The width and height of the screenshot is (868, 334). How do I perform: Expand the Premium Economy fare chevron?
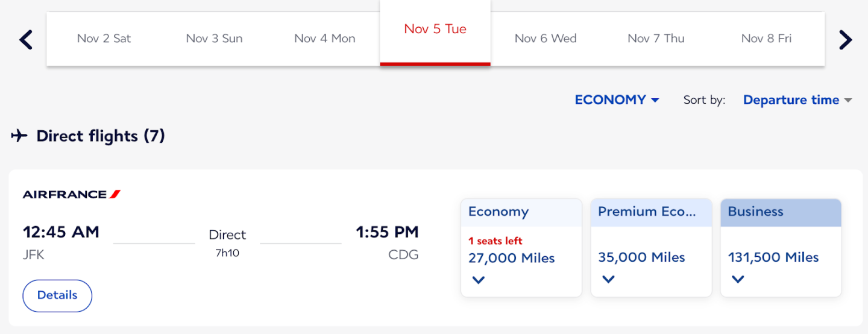click(x=608, y=279)
